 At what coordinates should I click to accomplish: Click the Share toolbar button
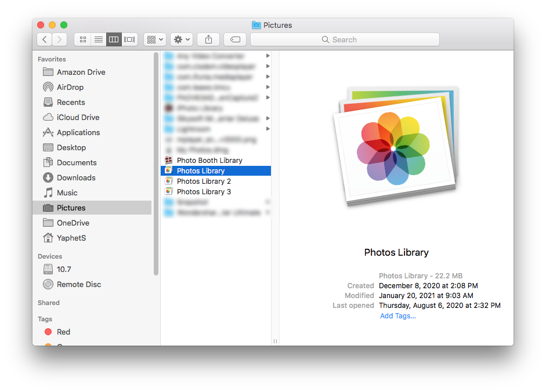[208, 39]
